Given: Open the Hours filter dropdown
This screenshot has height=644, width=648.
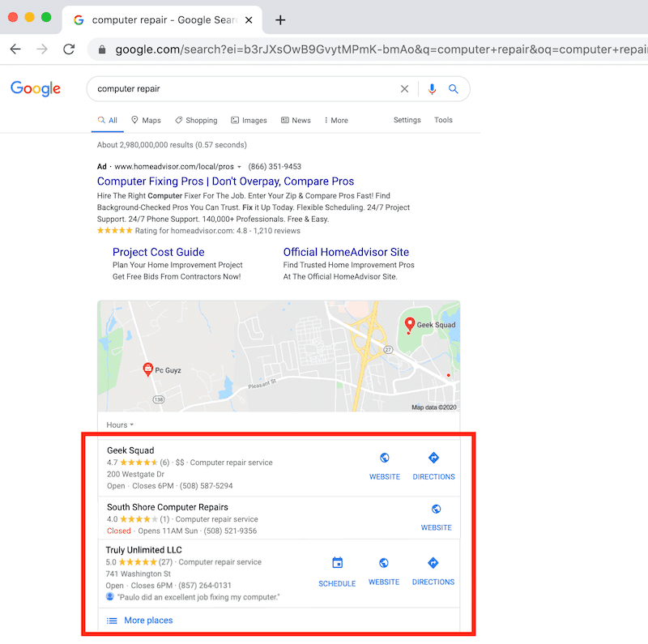Looking at the screenshot, I should click(118, 424).
